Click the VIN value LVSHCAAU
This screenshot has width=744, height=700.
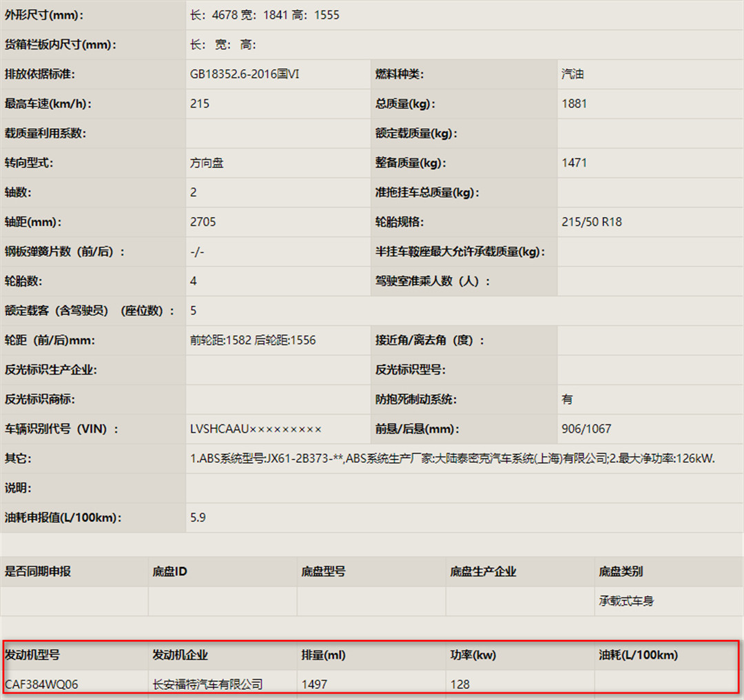(256, 429)
